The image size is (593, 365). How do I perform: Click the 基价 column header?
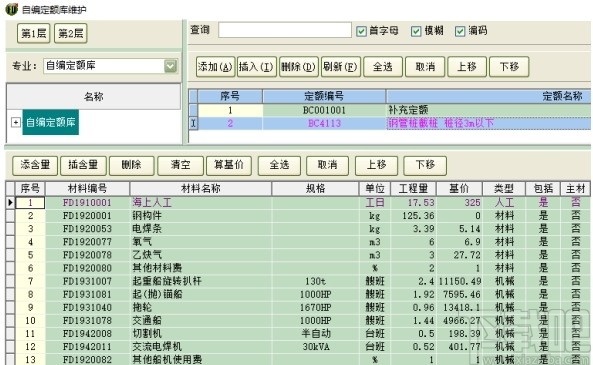459,188
